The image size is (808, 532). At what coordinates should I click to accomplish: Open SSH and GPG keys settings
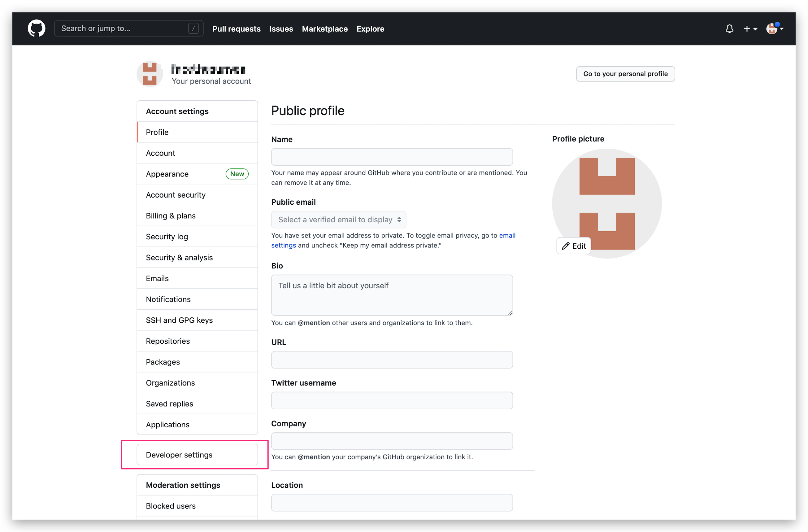coord(179,320)
